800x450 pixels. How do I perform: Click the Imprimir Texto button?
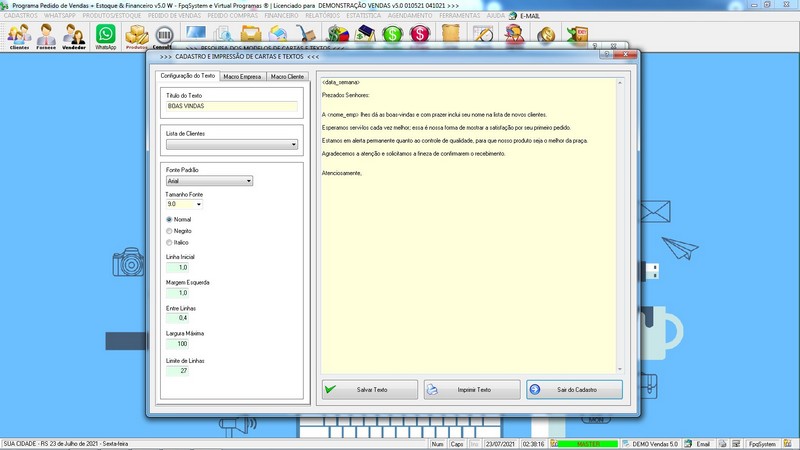click(472, 390)
